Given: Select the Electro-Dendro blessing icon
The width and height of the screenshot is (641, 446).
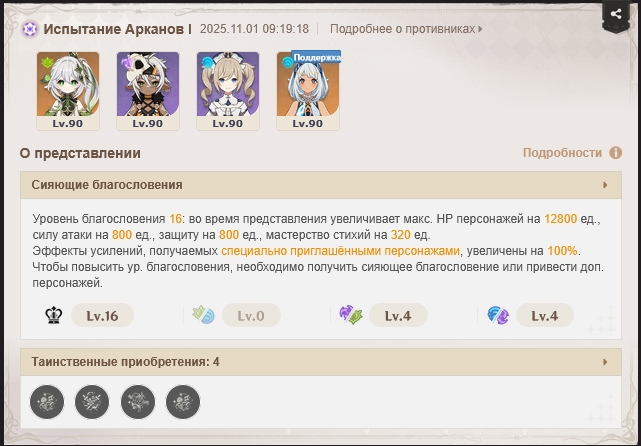Looking at the screenshot, I should [x=351, y=316].
